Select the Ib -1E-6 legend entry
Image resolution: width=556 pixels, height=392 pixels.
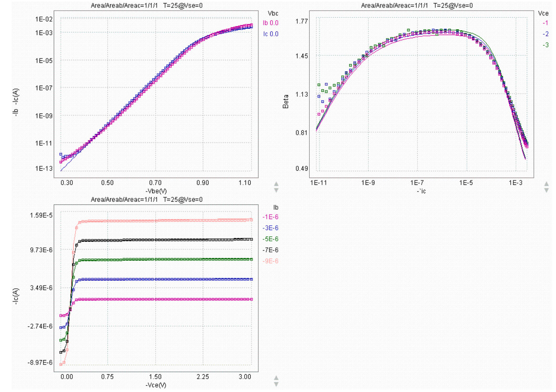click(x=270, y=217)
